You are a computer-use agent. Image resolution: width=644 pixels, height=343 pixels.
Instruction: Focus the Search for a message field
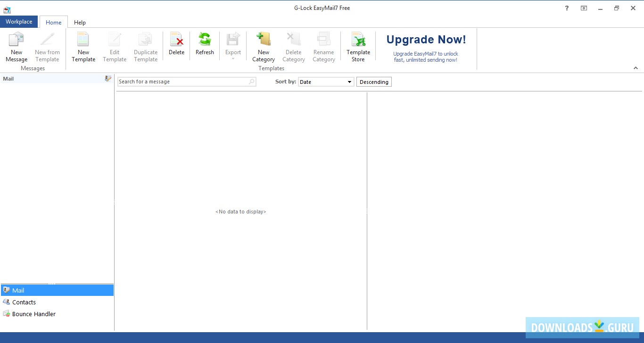click(187, 82)
